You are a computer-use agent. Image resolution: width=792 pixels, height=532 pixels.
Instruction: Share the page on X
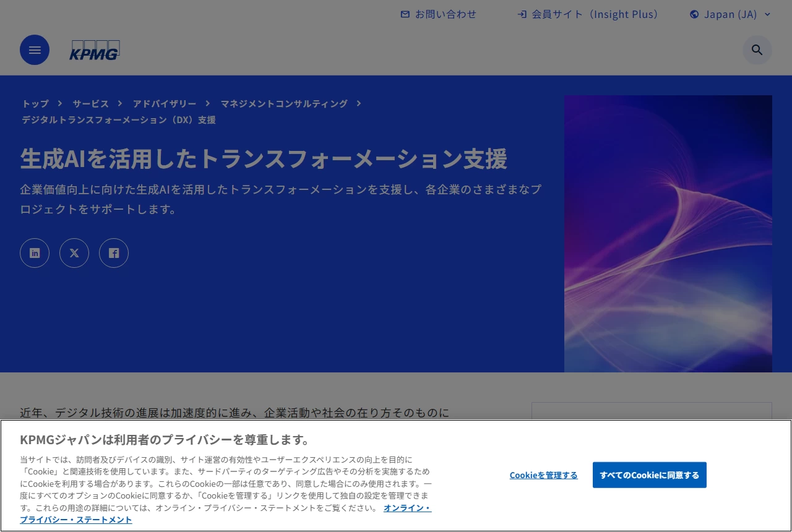[x=74, y=253]
